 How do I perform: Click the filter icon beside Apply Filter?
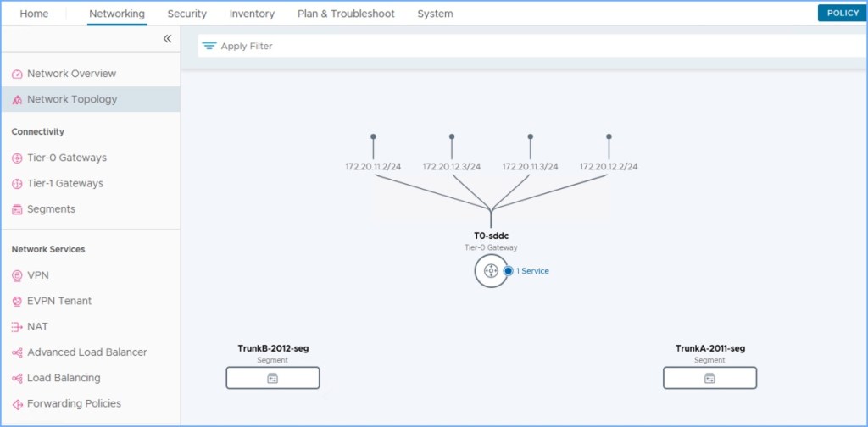[209, 46]
